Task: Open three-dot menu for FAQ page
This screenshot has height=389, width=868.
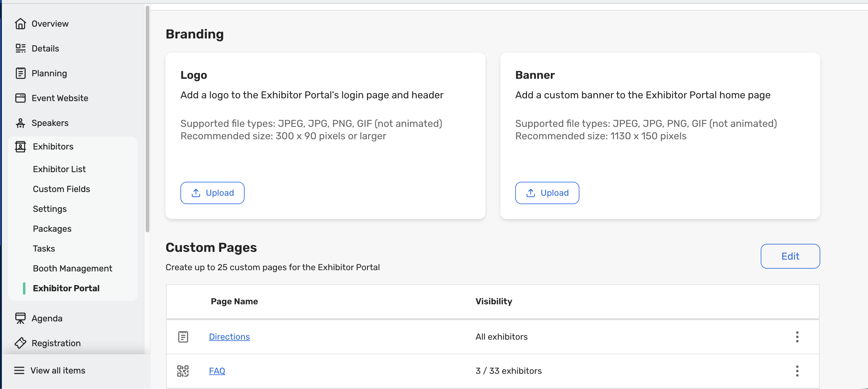Action: pos(797,371)
